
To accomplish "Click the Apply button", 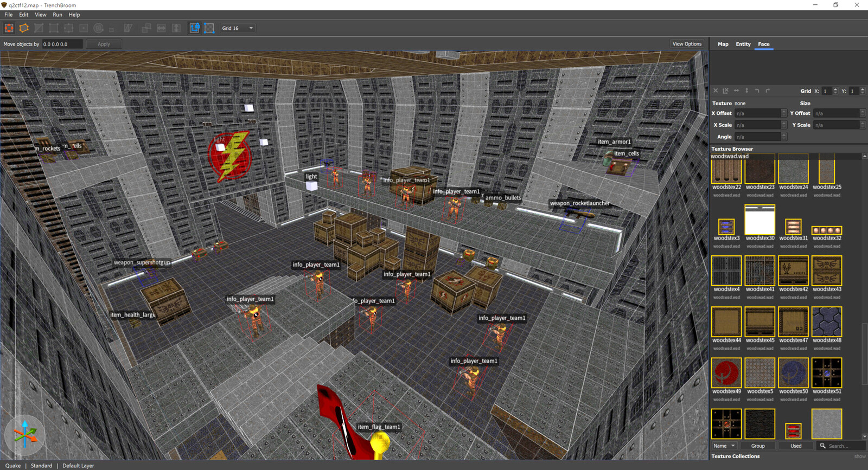I will [104, 44].
